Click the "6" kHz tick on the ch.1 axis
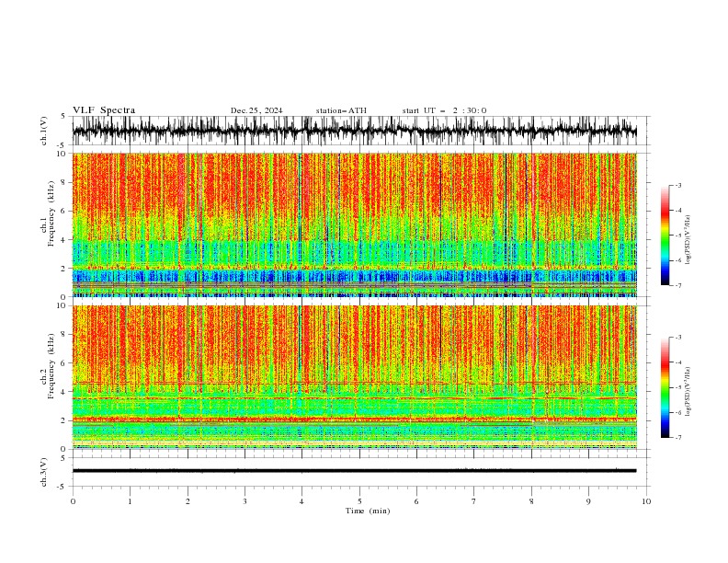Viewport: 728px width, 563px height. point(63,211)
